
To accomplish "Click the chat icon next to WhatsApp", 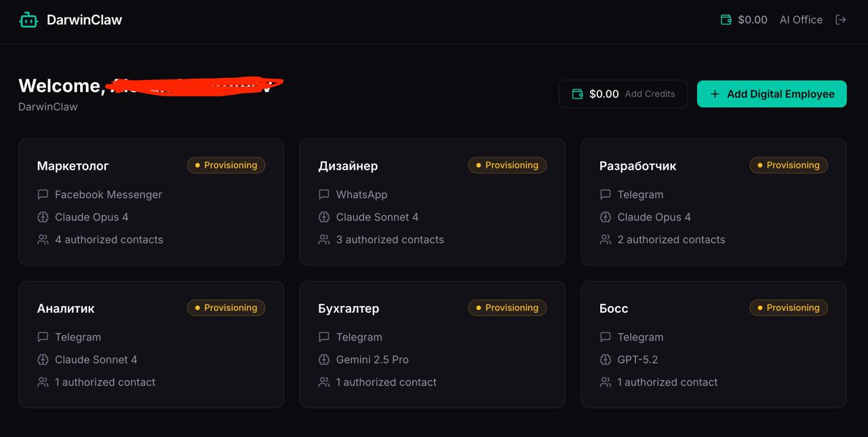I will [x=324, y=195].
